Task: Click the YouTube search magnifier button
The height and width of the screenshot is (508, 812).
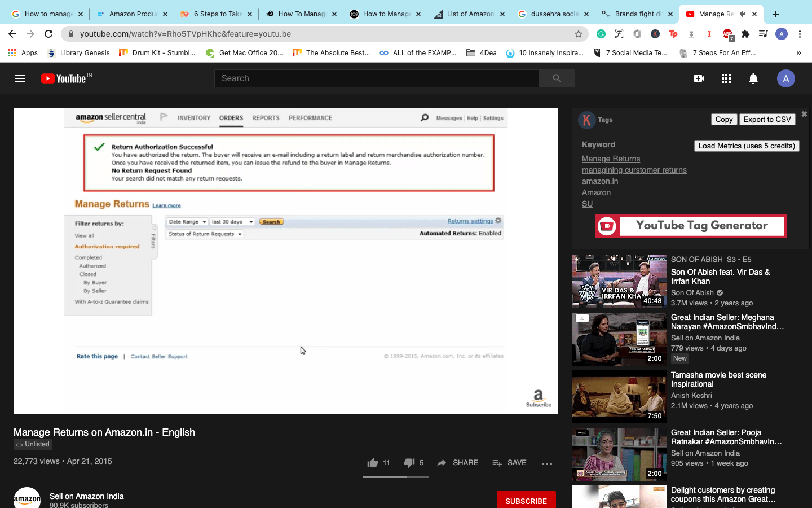Action: pyautogui.click(x=557, y=78)
